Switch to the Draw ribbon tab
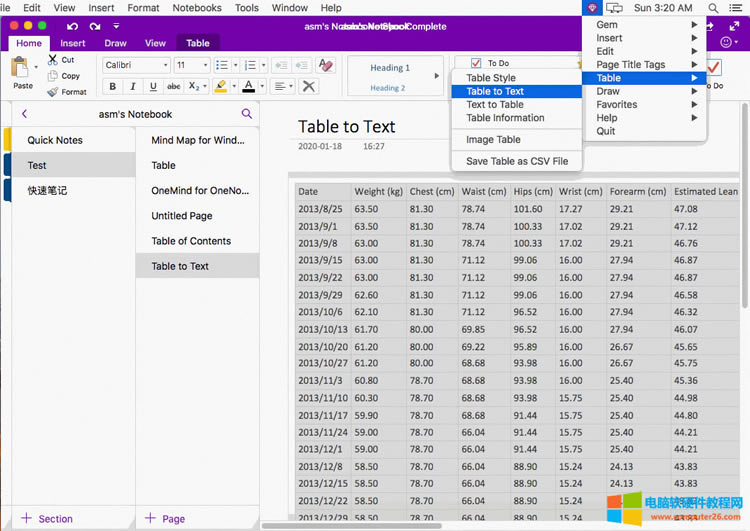Screen dimensions: 750x531 115,43
